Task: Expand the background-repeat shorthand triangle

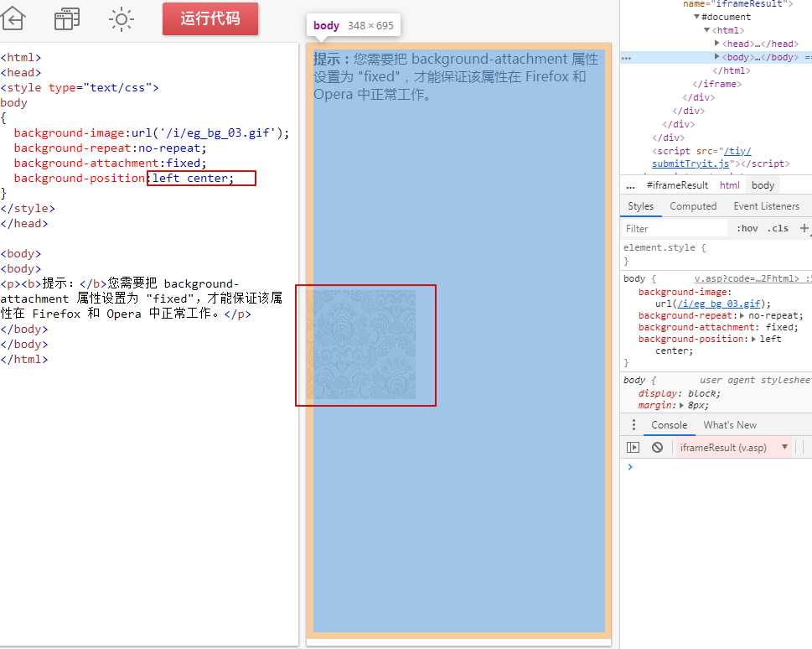Action: click(742, 315)
